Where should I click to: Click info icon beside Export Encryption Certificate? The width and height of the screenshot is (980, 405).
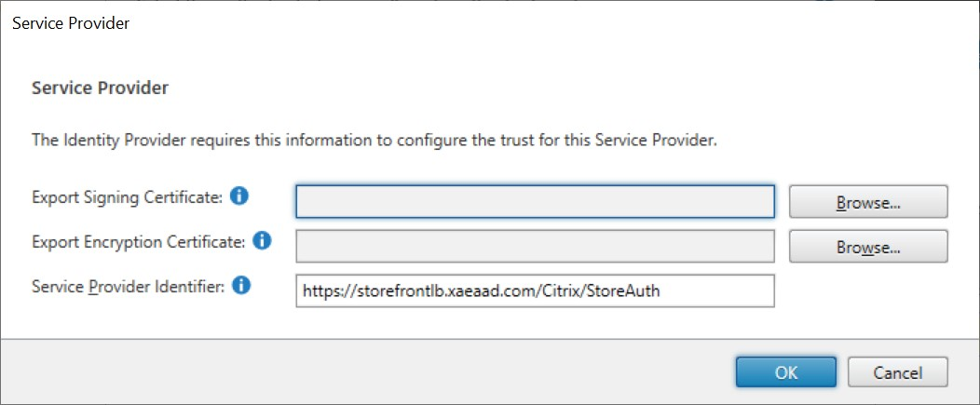click(263, 241)
